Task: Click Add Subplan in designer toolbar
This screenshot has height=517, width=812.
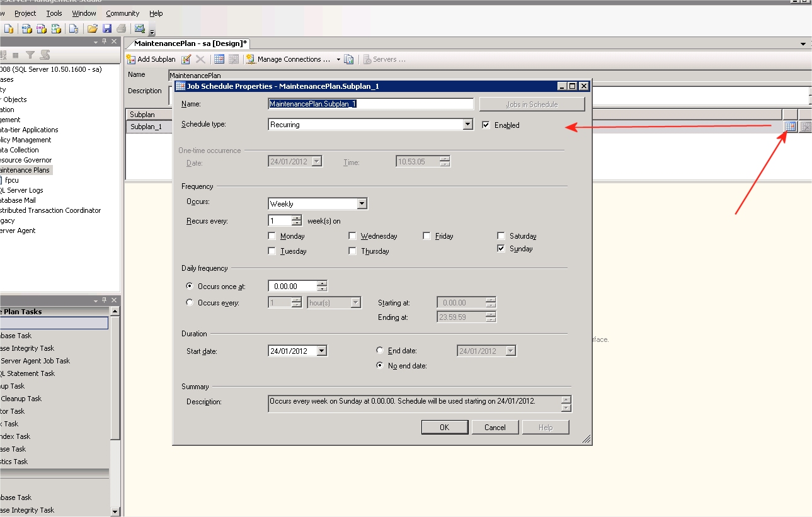Action: coord(151,59)
